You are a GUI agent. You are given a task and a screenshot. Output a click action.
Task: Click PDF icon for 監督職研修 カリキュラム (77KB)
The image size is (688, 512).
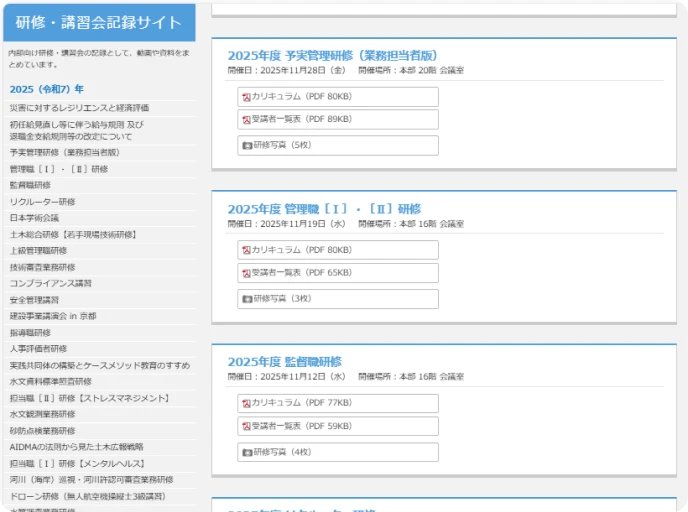click(246, 403)
